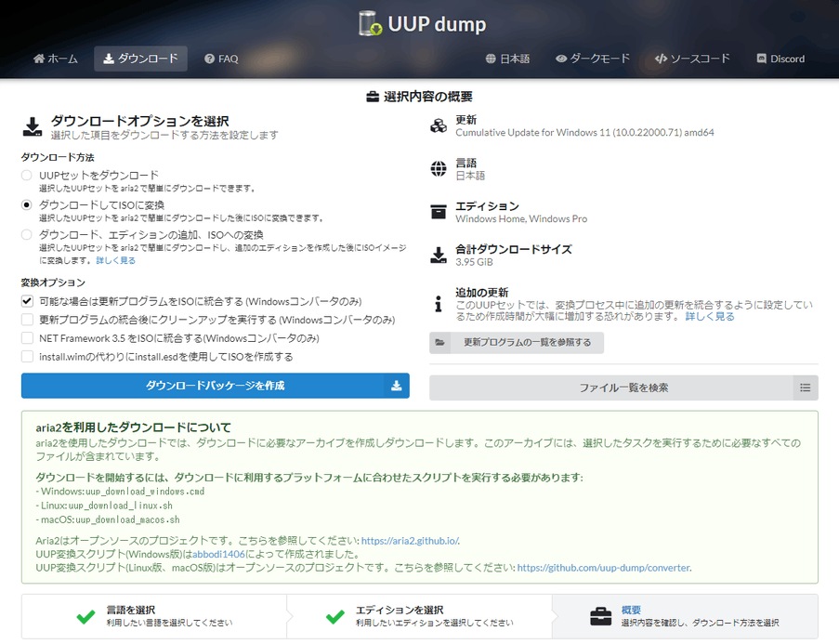Click the briefcase icon in the 概要 step
839x644 pixels.
pyautogui.click(x=601, y=617)
